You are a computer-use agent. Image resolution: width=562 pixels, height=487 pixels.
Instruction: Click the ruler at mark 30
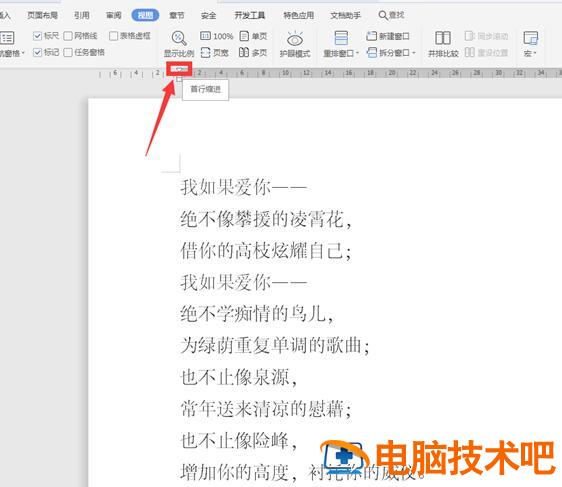498,73
